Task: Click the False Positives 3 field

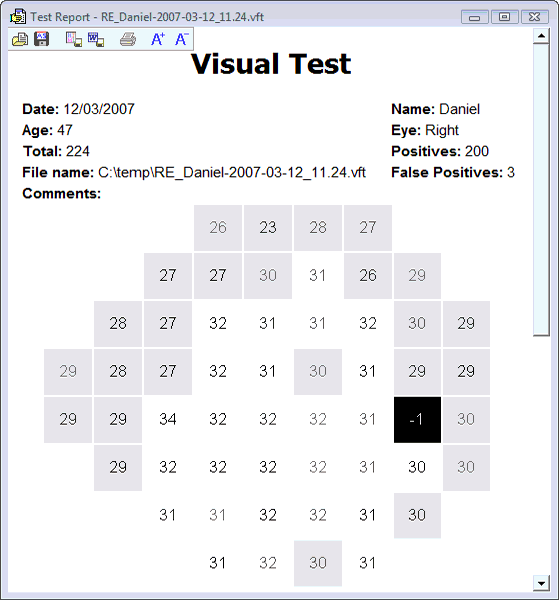Action: [x=453, y=173]
